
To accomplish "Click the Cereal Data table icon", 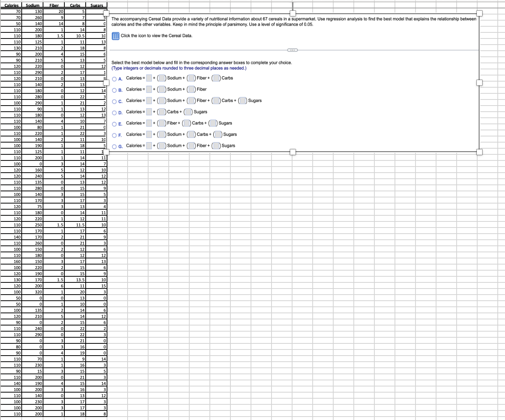I will tap(115, 36).
